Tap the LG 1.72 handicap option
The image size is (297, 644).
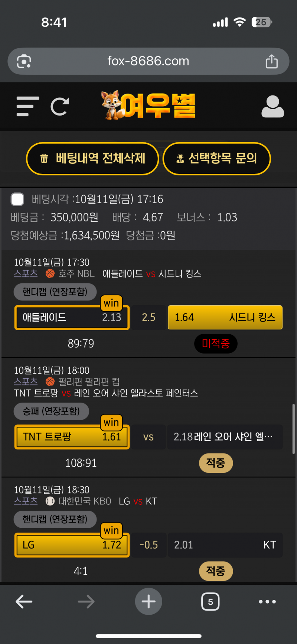coord(72,545)
